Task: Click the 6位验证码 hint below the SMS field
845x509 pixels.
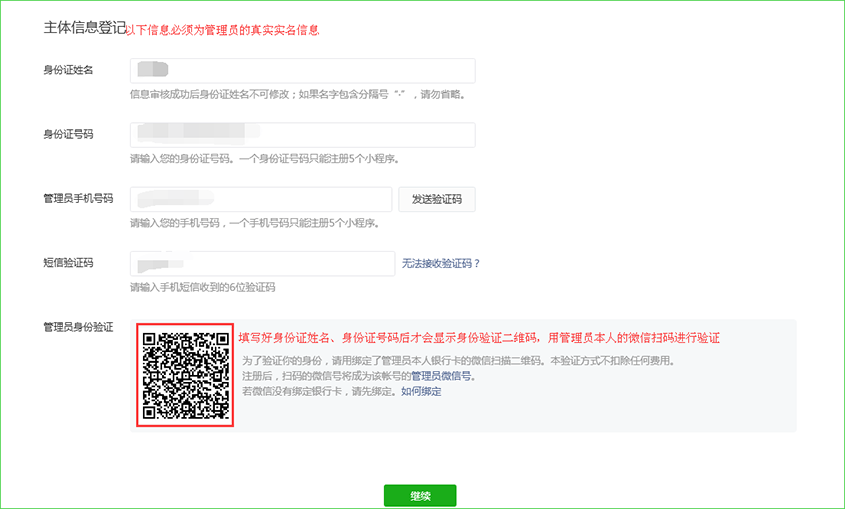Action: tap(202, 287)
